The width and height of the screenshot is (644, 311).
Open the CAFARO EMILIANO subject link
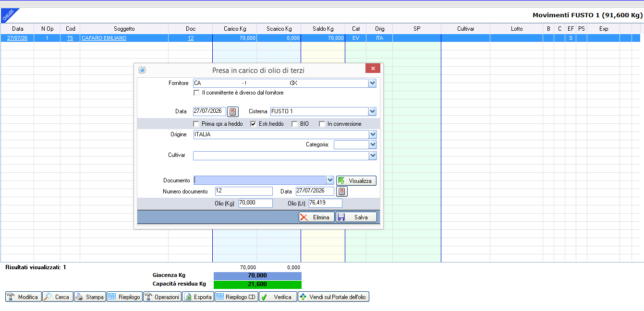tap(104, 38)
